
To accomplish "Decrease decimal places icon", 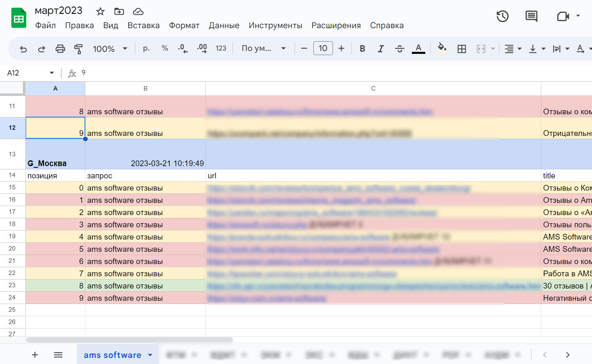I will (x=183, y=49).
